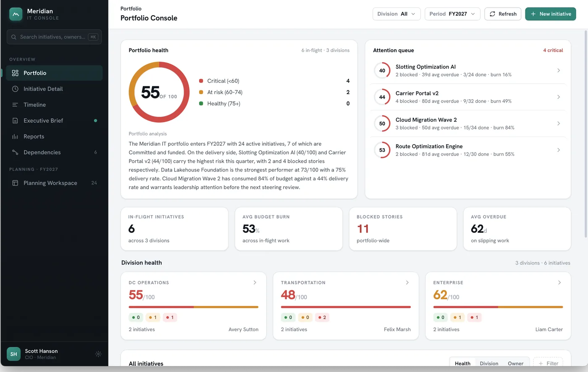Screen dimensions: 588x372
Task: Click the DC Operations health progress bar
Action: pyautogui.click(x=194, y=307)
